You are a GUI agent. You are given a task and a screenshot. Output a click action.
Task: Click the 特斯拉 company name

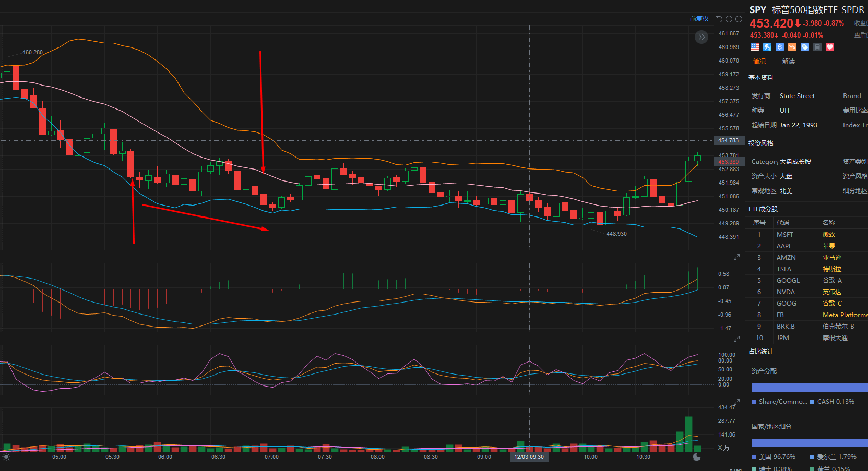(832, 269)
